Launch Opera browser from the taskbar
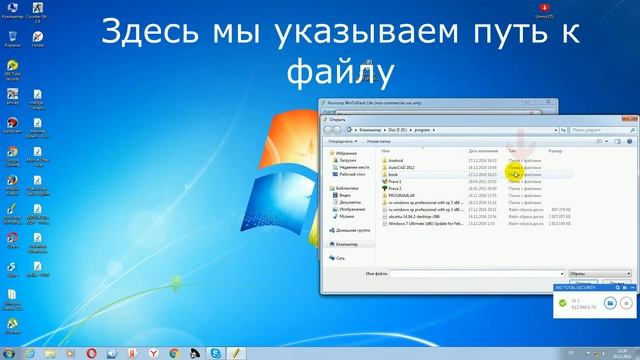This screenshot has width=640, height=360. click(91, 353)
